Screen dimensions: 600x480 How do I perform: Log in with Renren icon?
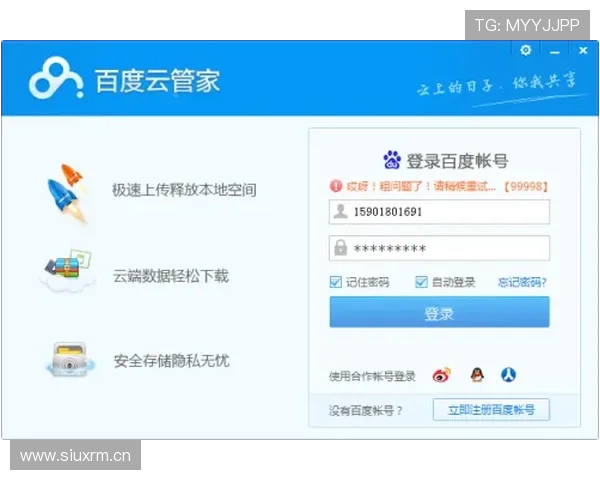click(509, 375)
